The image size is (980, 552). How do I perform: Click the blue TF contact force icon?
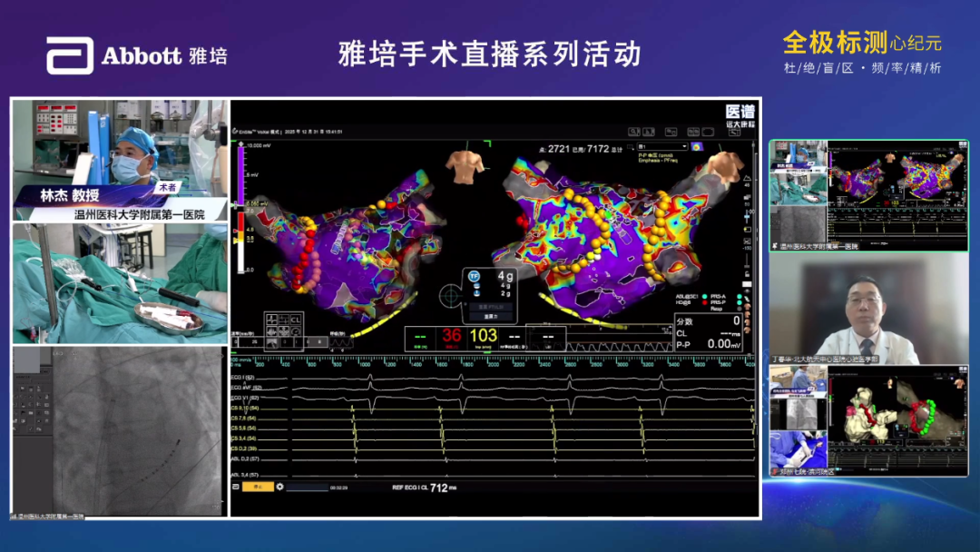click(474, 276)
